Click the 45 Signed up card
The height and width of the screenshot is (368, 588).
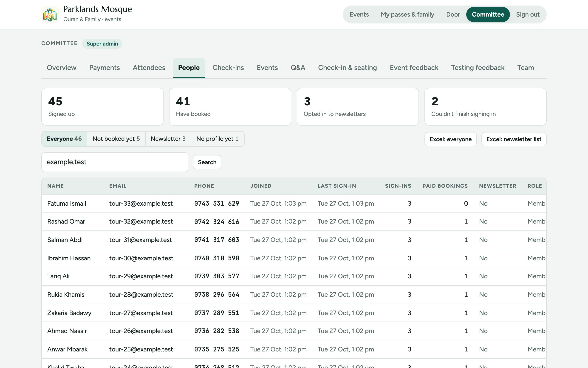102,106
